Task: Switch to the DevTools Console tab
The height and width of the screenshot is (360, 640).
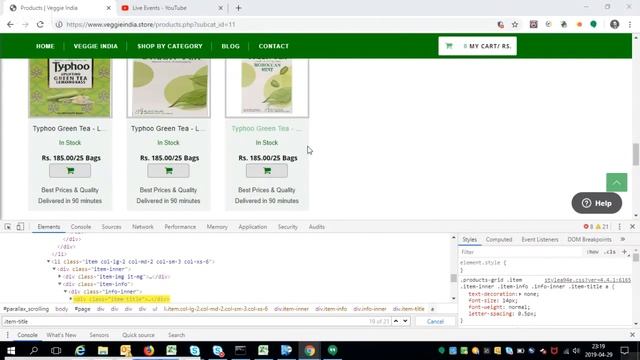Action: [x=81, y=227]
